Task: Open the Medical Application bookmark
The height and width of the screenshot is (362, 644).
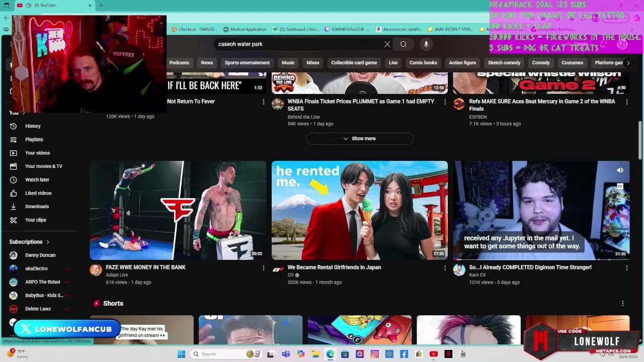Action: pos(245,30)
